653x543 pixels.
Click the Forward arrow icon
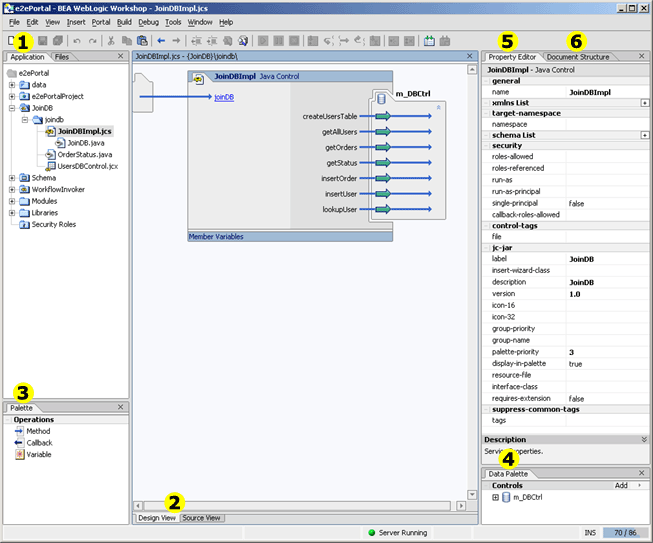pyautogui.click(x=176, y=40)
